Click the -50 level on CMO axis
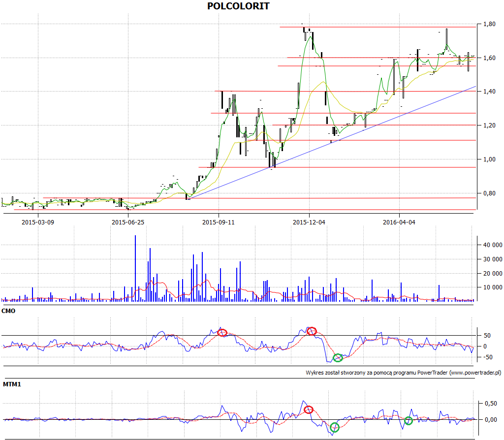The width and height of the screenshot is (504, 440). (488, 357)
